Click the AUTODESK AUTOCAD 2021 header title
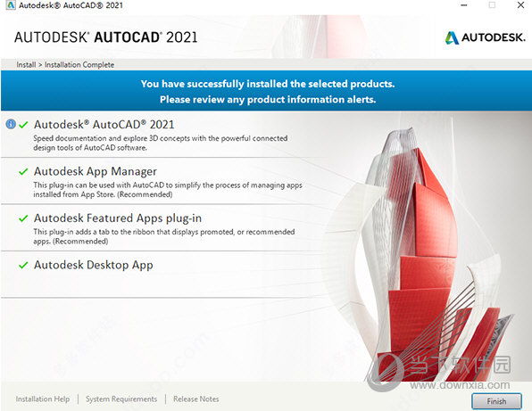Viewport: 532px width, 411px height. (x=105, y=37)
